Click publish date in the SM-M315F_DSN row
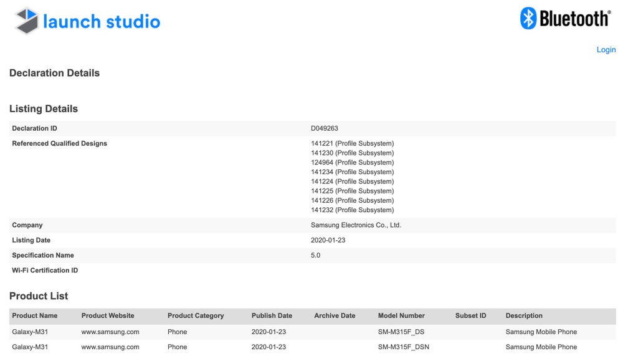Screen dimensions: 623x364 (x=269, y=347)
